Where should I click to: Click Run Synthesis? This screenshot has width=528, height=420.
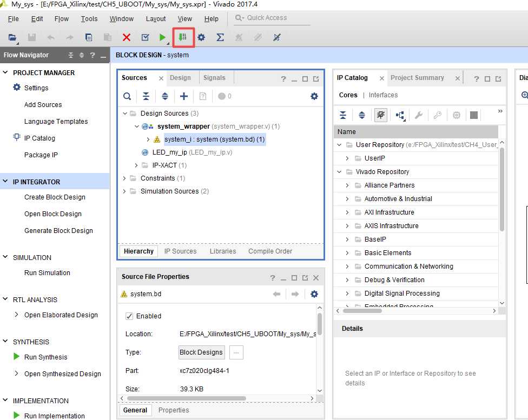tap(46, 357)
